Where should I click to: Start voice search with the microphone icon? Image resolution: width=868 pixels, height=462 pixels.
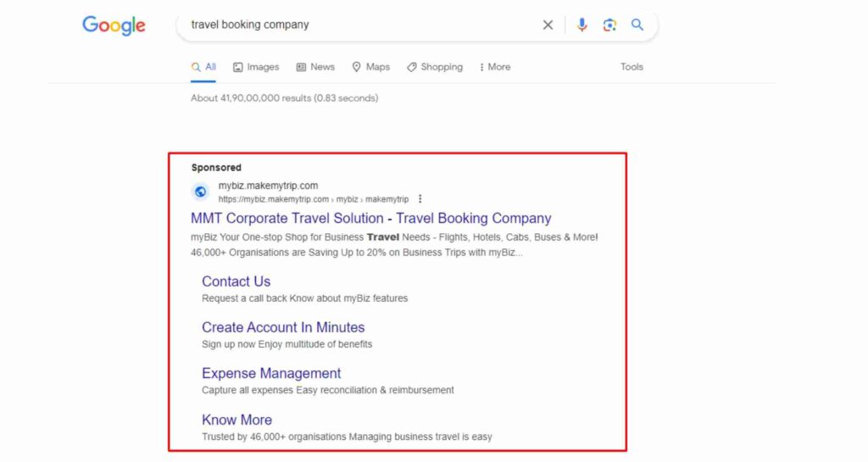(581, 25)
